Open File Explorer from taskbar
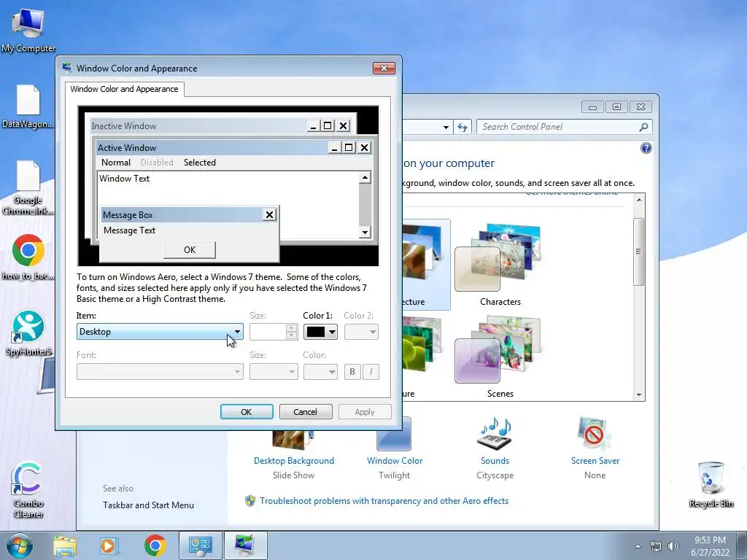This screenshot has width=747, height=560. point(65,545)
